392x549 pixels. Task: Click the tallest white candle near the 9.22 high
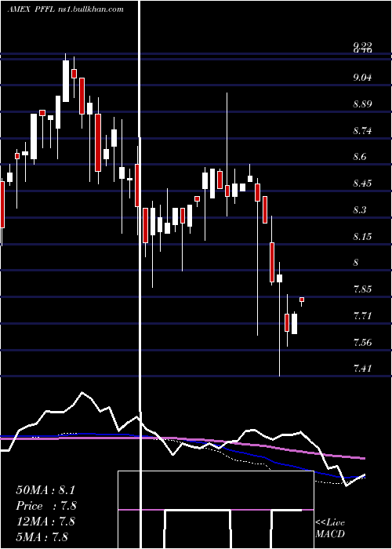(x=66, y=82)
